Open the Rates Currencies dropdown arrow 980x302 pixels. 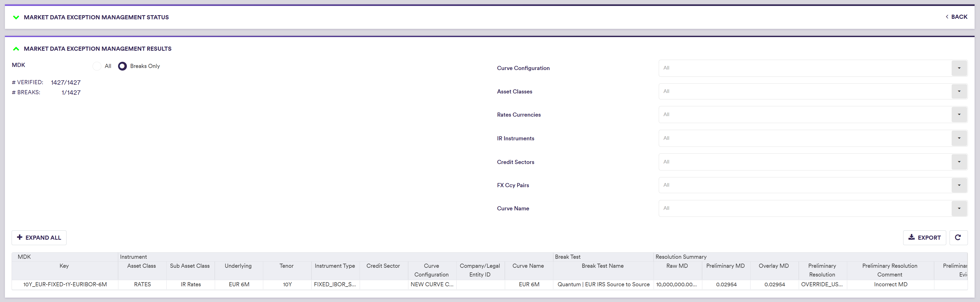959,114
